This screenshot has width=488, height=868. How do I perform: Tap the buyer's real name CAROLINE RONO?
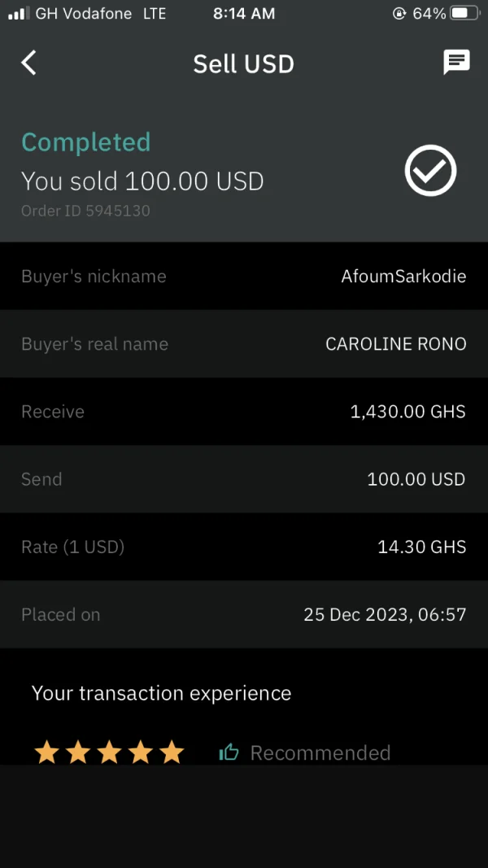[x=396, y=344]
